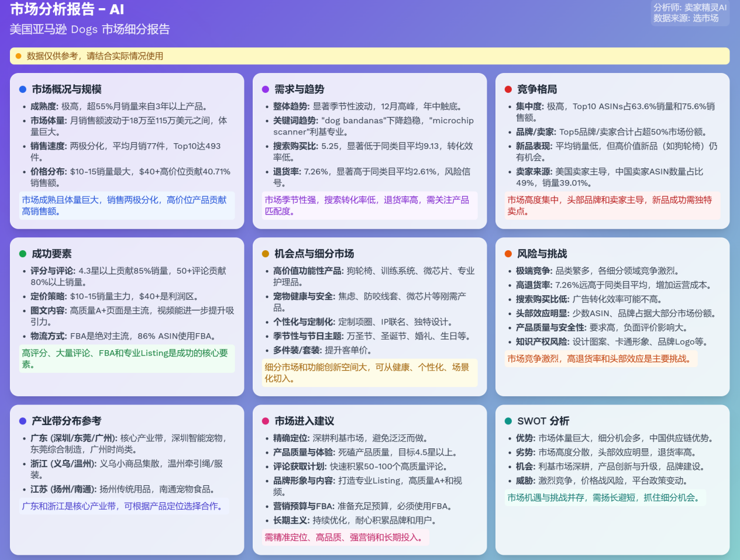
Task: Click the teal SWOT 分析 section icon
Action: [x=508, y=420]
